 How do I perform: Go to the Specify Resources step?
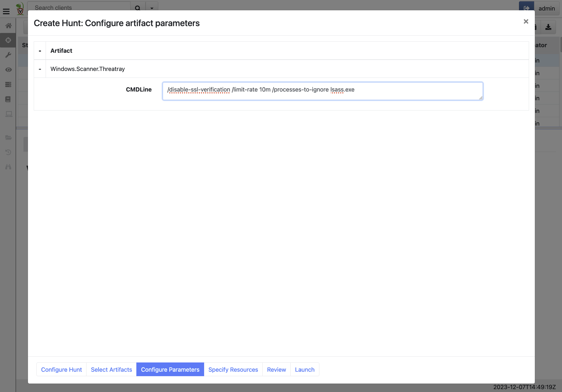233,370
